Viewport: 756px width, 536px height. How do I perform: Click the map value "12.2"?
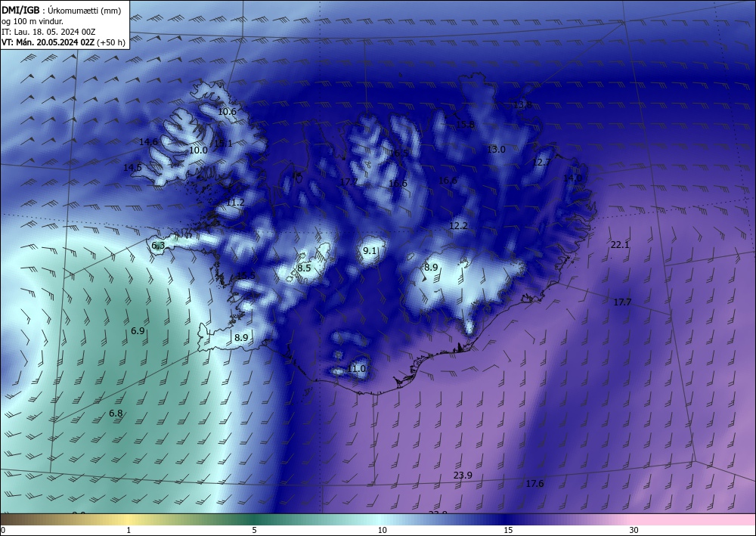(x=459, y=226)
